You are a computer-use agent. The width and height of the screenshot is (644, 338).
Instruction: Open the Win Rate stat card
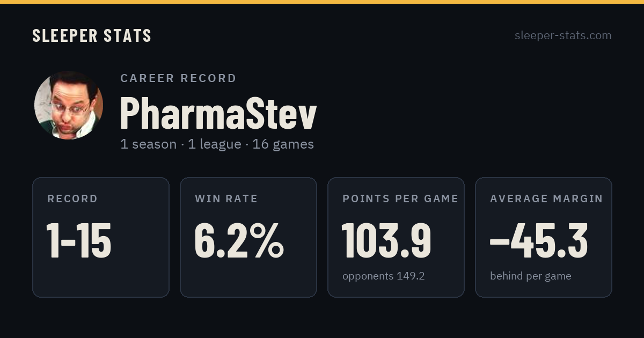click(248, 237)
